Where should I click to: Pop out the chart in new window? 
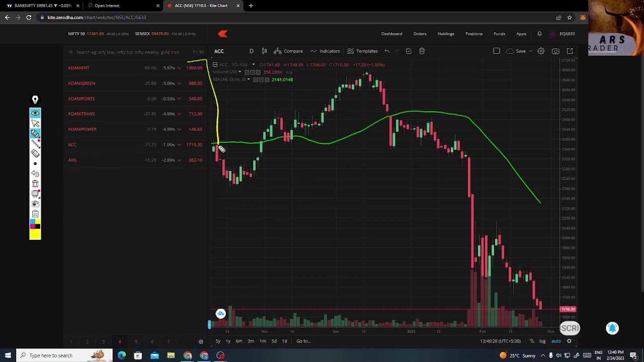click(570, 51)
